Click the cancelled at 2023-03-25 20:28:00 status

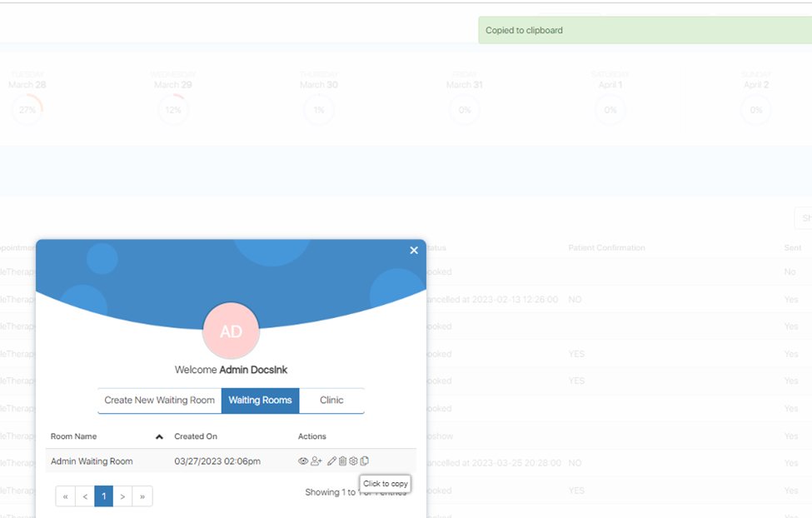click(x=494, y=462)
